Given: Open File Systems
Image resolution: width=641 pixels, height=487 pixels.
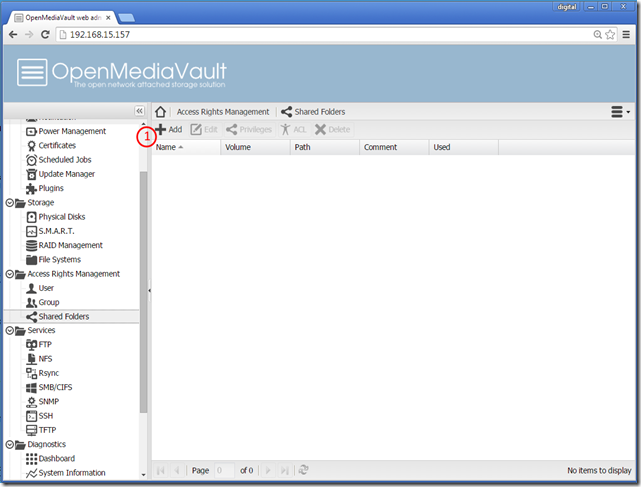Looking at the screenshot, I should pos(53,260).
